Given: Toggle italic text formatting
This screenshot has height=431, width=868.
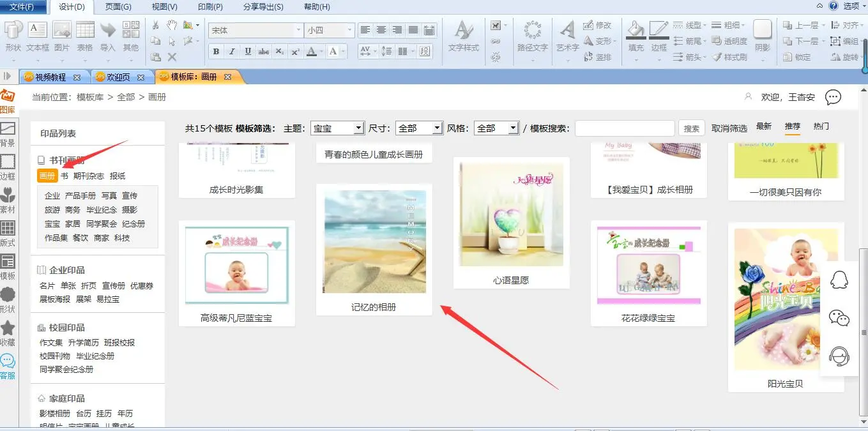Looking at the screenshot, I should pyautogui.click(x=231, y=52).
